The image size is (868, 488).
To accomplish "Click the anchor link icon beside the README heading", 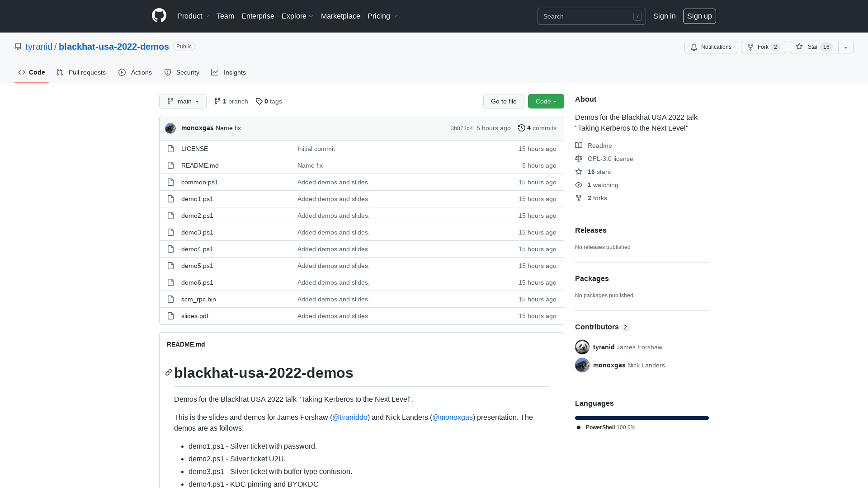I will click(168, 372).
